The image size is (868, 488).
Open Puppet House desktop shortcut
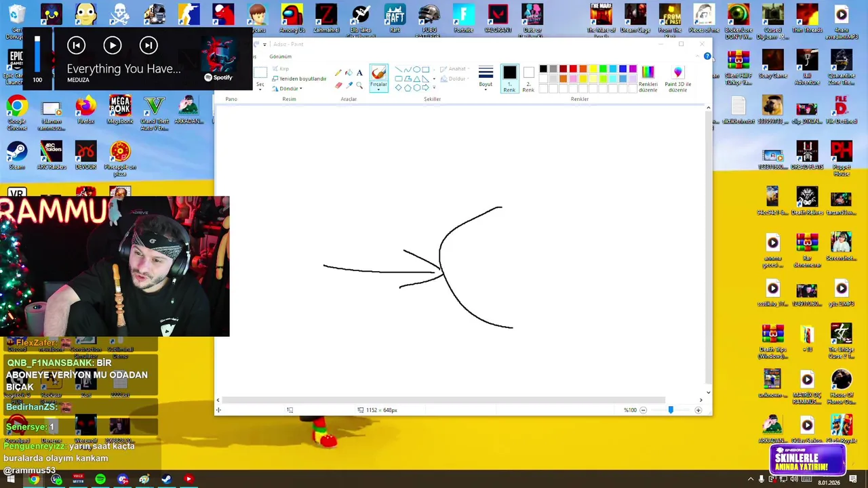841,159
